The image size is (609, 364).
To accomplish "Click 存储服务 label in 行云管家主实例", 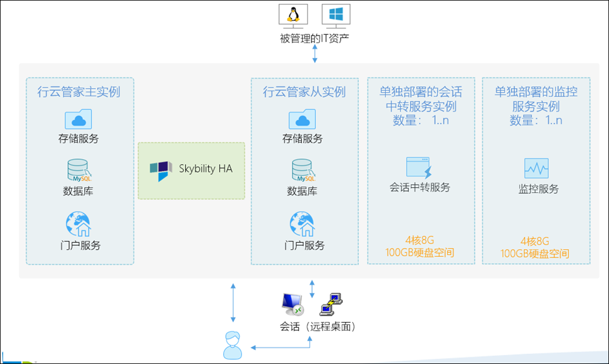I will click(79, 138).
